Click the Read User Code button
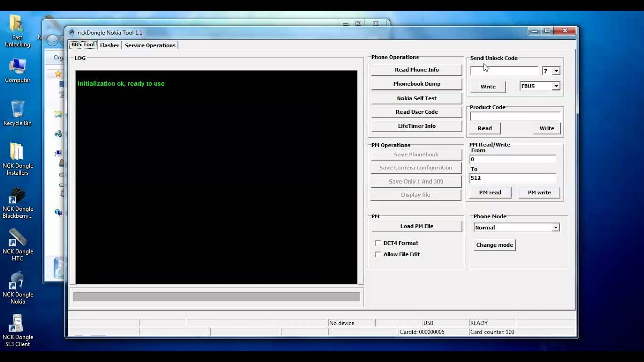 pos(417,112)
